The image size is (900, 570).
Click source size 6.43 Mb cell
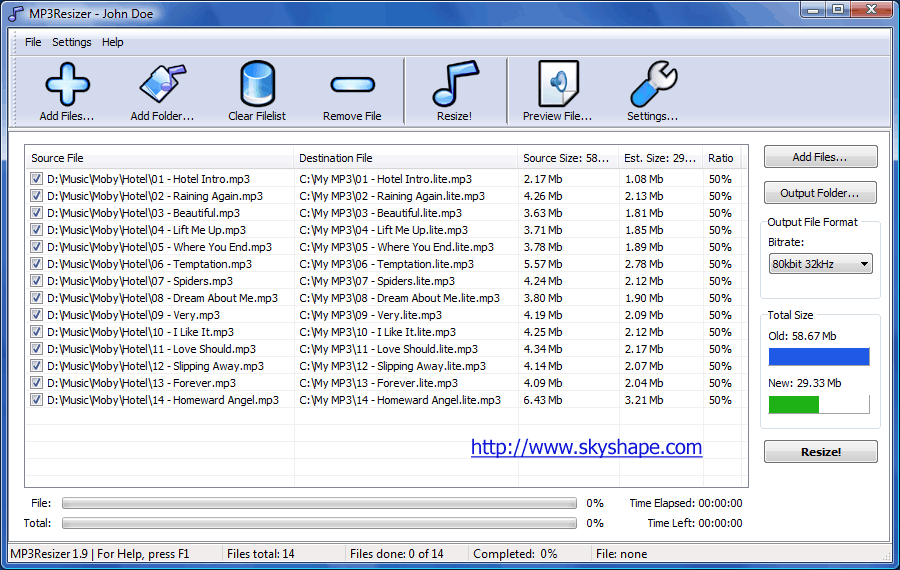coord(542,400)
